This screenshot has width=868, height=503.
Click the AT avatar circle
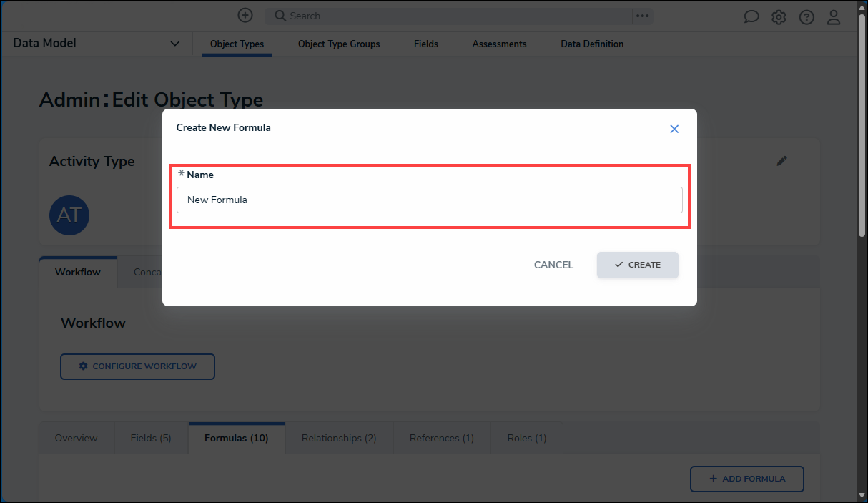69,215
